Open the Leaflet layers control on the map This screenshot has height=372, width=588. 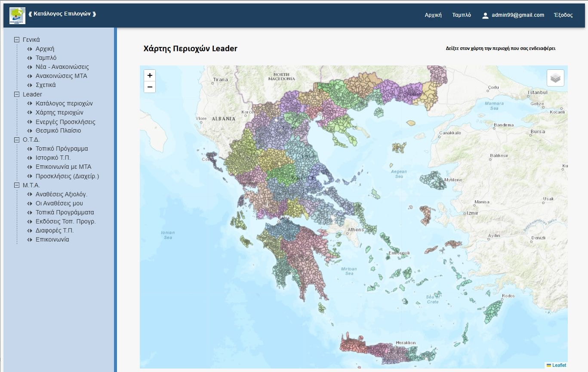pyautogui.click(x=555, y=77)
